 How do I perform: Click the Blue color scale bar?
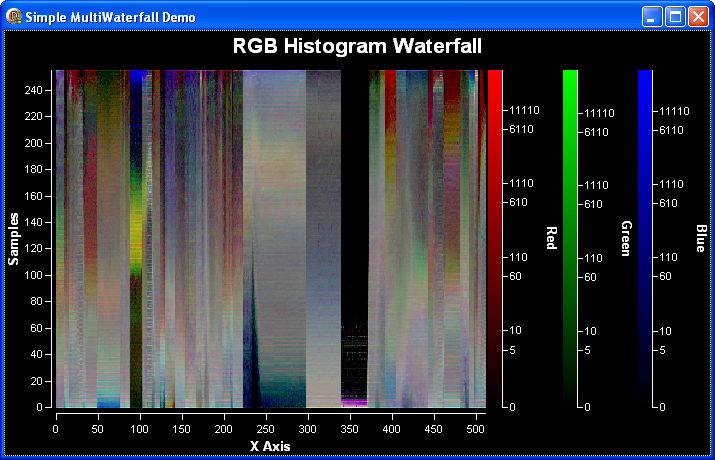[645, 238]
